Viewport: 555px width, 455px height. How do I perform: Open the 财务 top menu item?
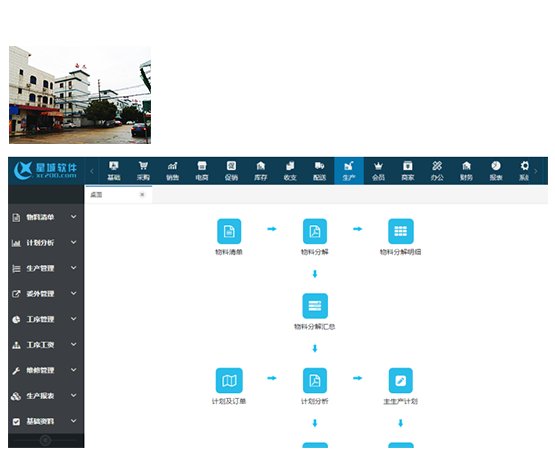[x=467, y=171]
